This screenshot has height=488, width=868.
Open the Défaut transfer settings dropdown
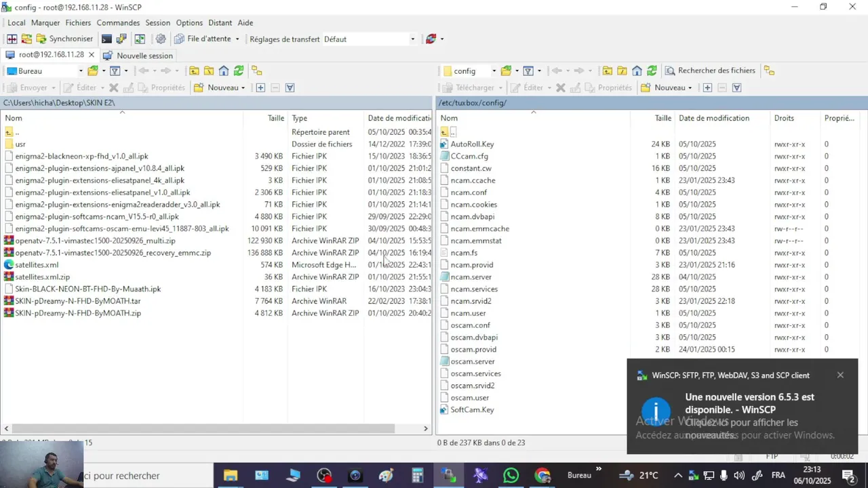coord(412,39)
